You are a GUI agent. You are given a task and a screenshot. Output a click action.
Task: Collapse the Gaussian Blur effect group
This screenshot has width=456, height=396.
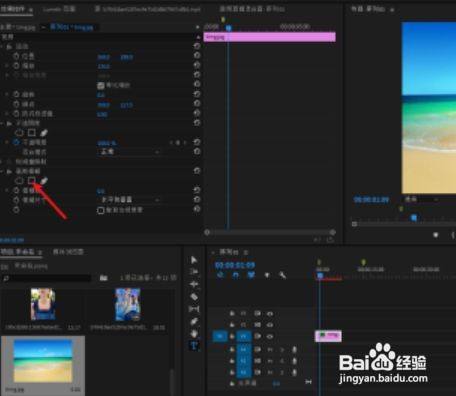coord(2,171)
